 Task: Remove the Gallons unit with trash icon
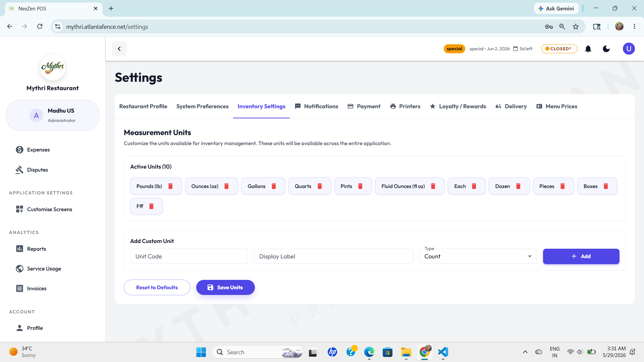(x=274, y=186)
